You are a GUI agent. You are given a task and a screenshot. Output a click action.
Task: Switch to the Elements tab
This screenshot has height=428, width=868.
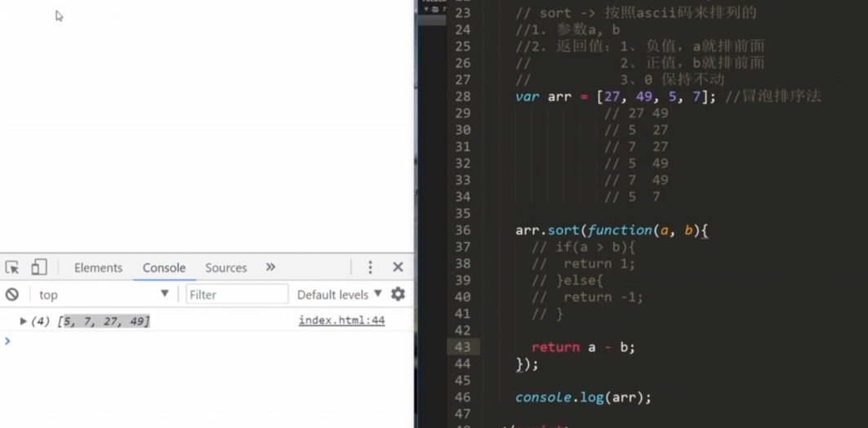pos(98,268)
